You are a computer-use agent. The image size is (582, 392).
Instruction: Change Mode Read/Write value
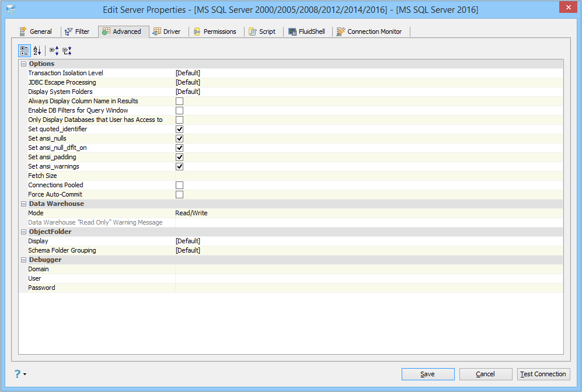pos(369,213)
